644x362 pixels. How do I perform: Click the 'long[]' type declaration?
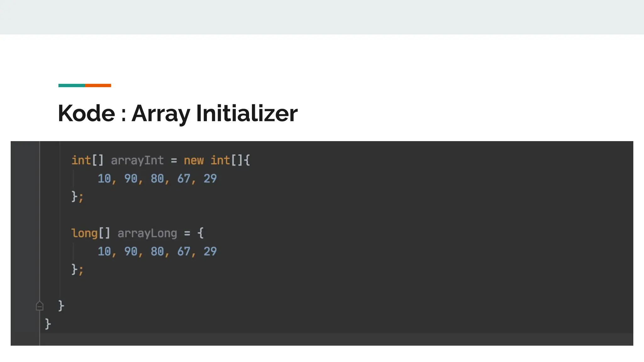[x=91, y=233]
